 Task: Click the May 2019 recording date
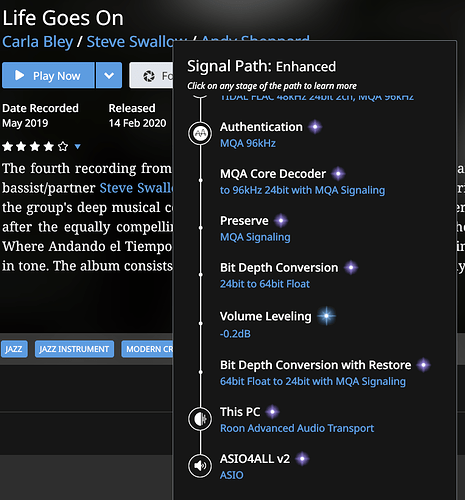25,123
